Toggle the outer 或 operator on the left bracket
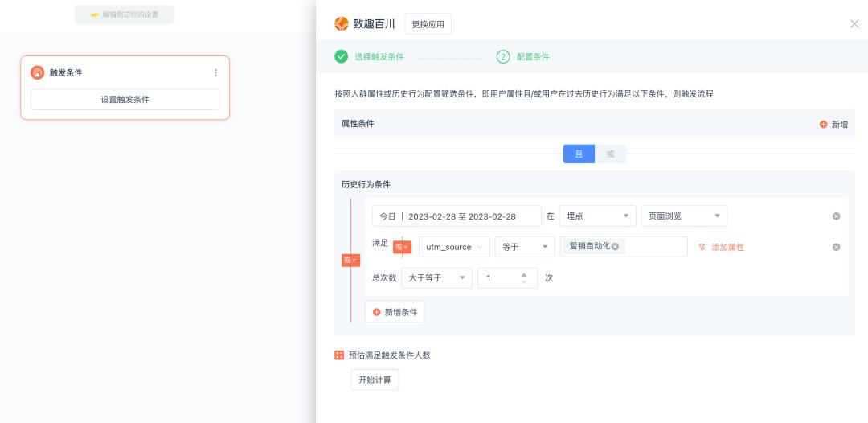This screenshot has width=868, height=423. pos(351,261)
